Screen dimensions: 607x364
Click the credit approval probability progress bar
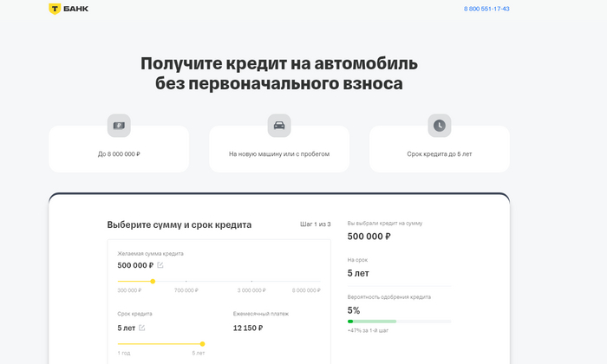point(399,322)
